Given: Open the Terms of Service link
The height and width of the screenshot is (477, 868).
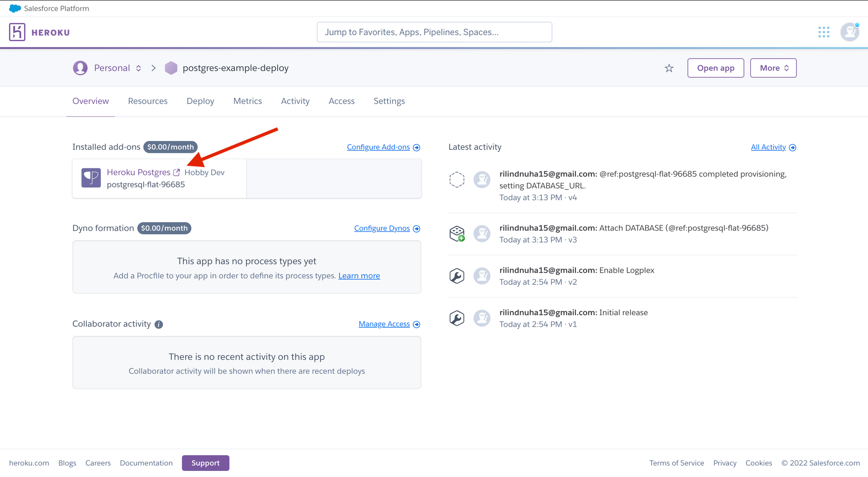Looking at the screenshot, I should (x=677, y=463).
